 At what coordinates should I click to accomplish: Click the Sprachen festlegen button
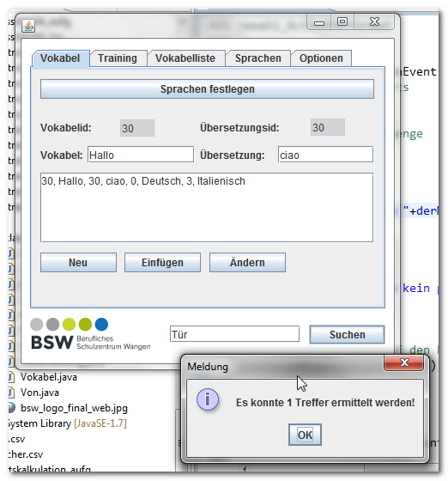pyautogui.click(x=207, y=89)
